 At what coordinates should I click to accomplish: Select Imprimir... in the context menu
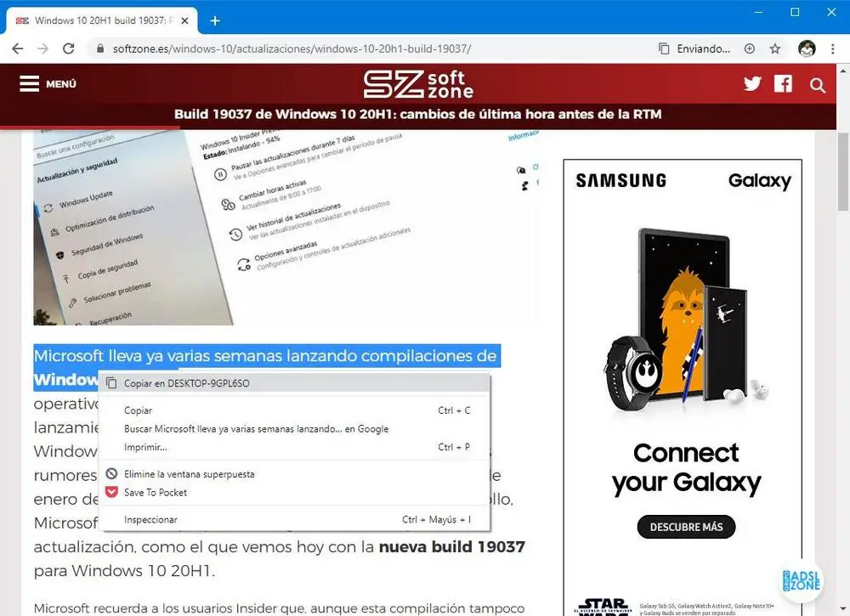coord(294,447)
